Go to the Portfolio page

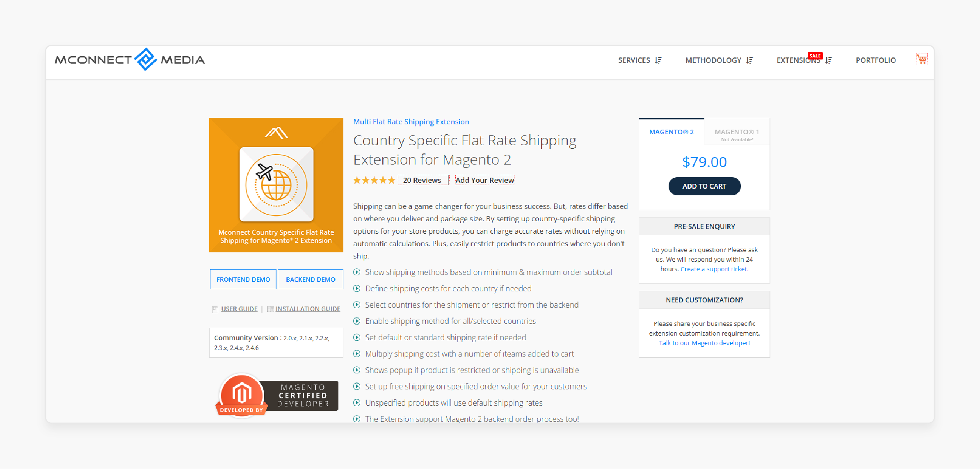(876, 60)
